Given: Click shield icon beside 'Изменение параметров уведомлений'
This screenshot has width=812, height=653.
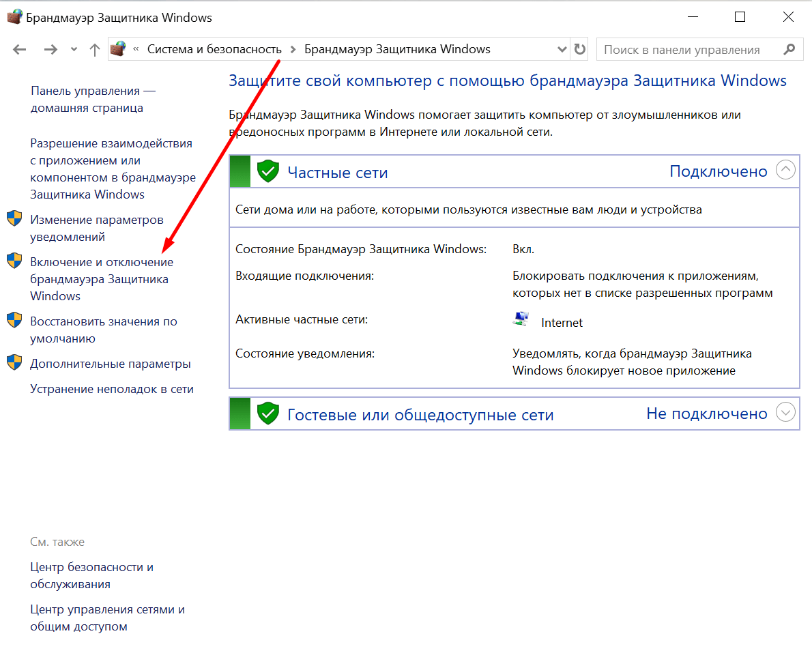Looking at the screenshot, I should [x=14, y=218].
